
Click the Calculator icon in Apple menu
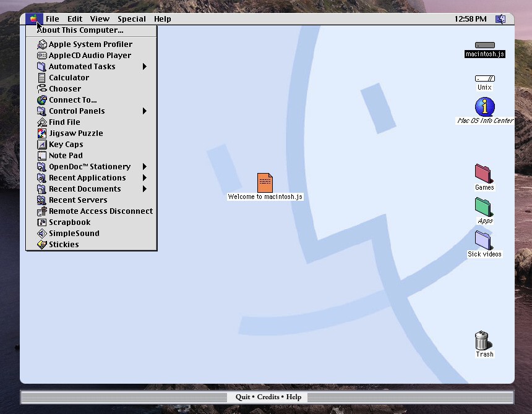(41, 78)
